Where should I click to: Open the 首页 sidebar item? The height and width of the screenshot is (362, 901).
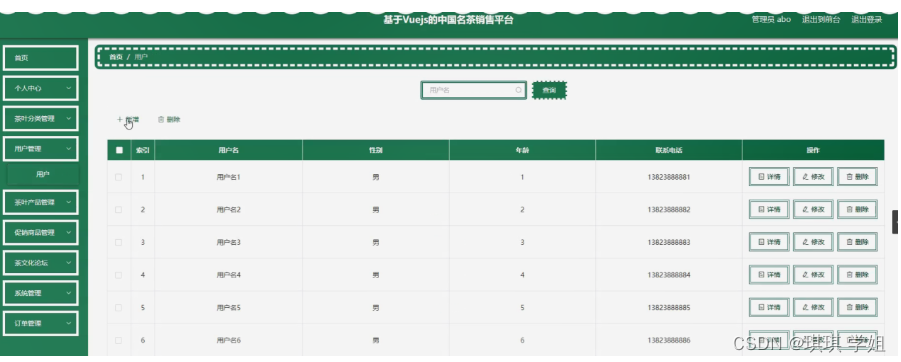click(41, 58)
